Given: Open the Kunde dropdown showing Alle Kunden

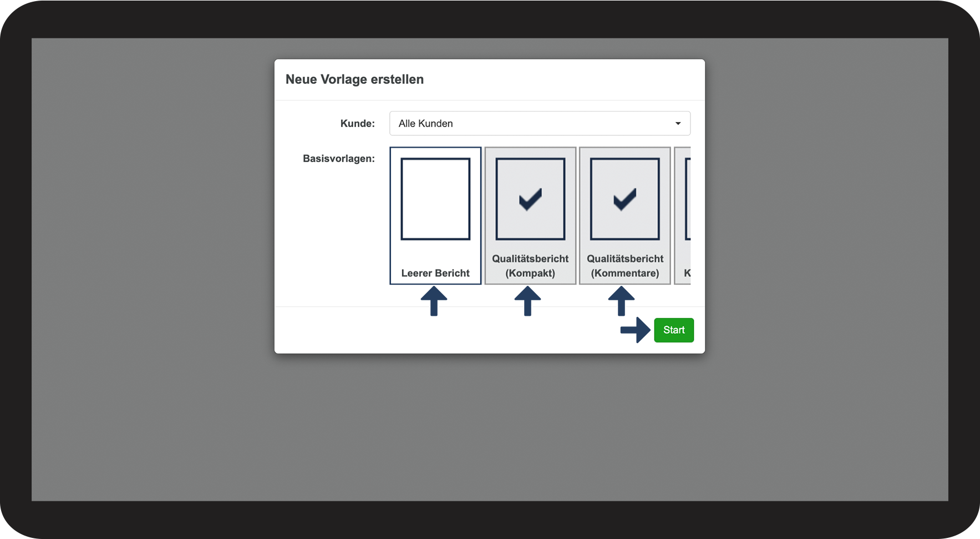Looking at the screenshot, I should click(540, 123).
